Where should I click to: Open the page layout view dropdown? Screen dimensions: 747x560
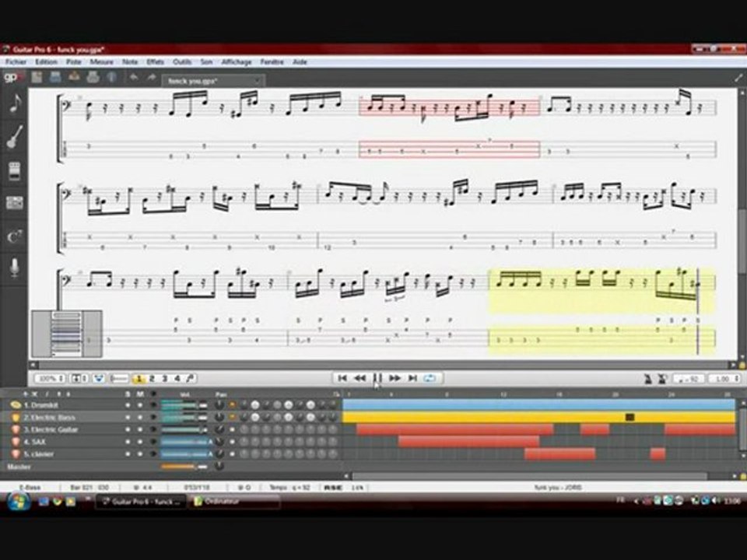79,379
